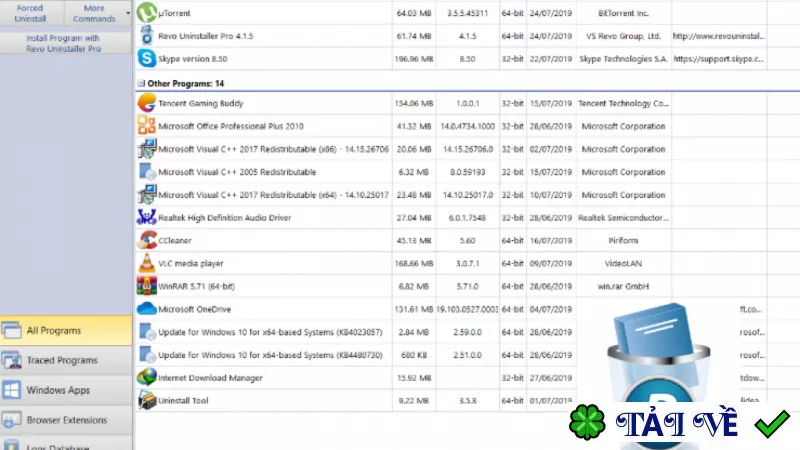Click the Windows Apps sidebar icon
Screen dimensions: 800x450
tap(11, 390)
